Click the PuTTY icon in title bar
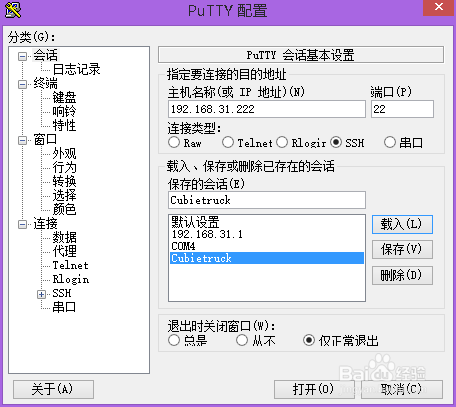The height and width of the screenshot is (407, 456). point(13,10)
